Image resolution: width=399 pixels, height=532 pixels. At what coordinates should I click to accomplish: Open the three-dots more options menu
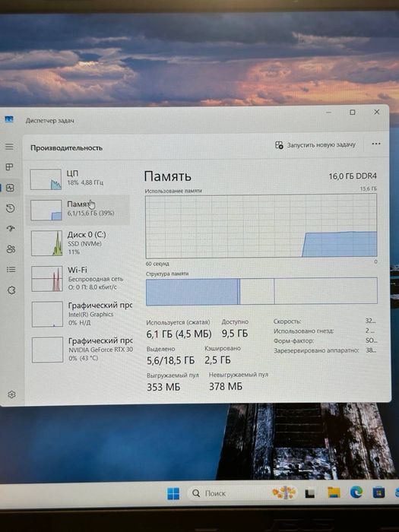(376, 144)
